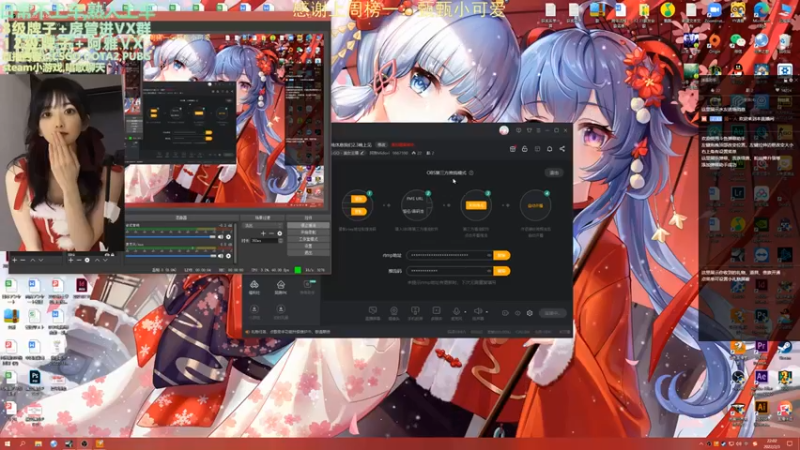Click the camera icon in bottom toolbar
Image resolution: width=800 pixels, height=450 pixels.
tap(394, 311)
